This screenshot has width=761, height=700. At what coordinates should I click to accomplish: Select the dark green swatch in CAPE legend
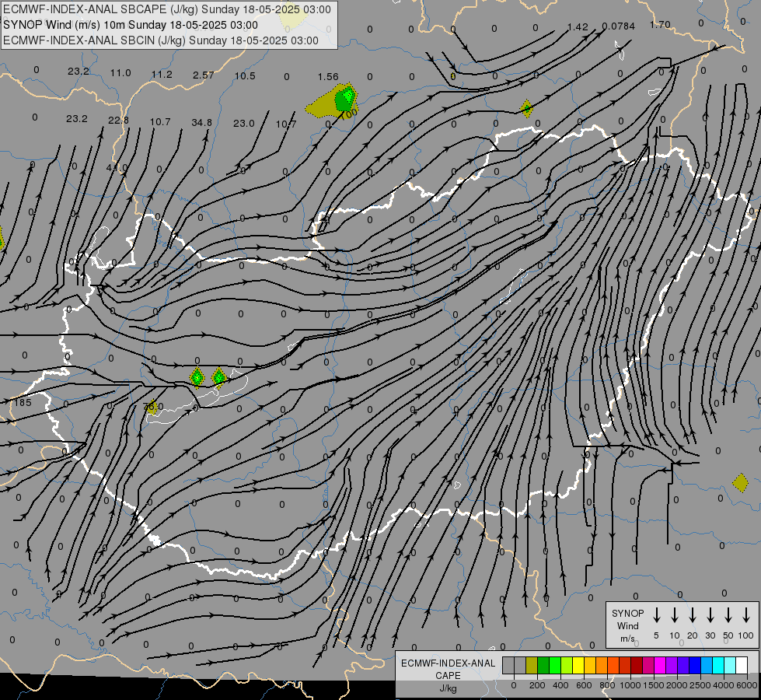point(543,665)
